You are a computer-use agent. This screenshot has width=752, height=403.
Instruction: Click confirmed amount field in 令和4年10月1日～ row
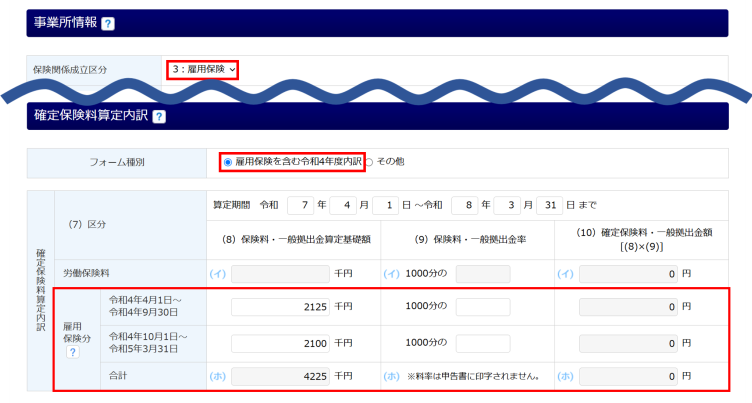pos(628,344)
